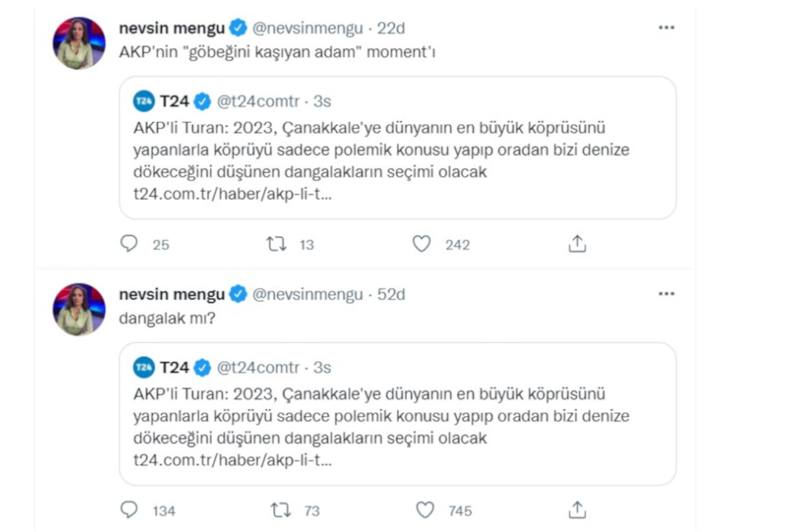Open the 52d timestamp of second tweet
Image resolution: width=800 pixels, height=532 pixels.
click(391, 295)
